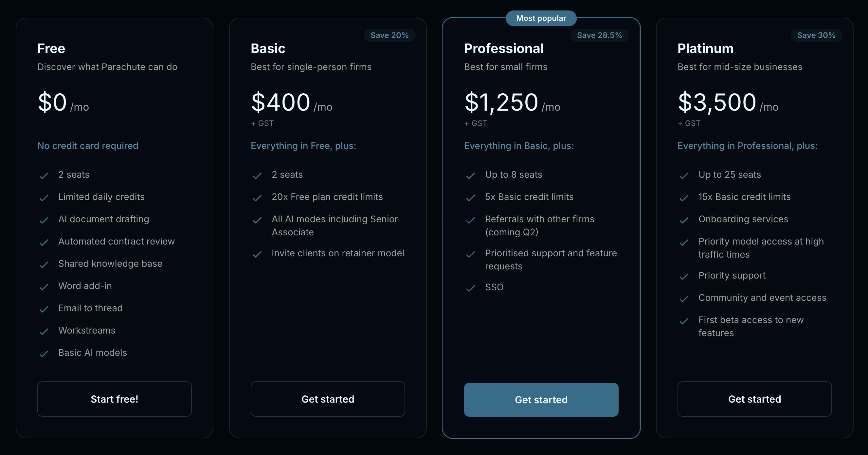868x455 pixels.
Task: Click checkmark beside Invite clients on retainer
Action: [x=257, y=254]
